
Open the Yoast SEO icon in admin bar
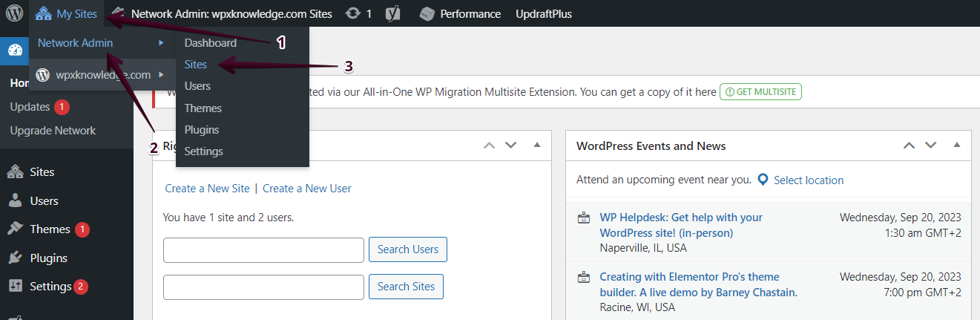click(x=395, y=13)
